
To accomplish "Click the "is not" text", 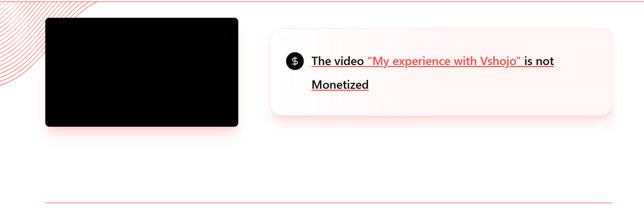I will tap(539, 61).
